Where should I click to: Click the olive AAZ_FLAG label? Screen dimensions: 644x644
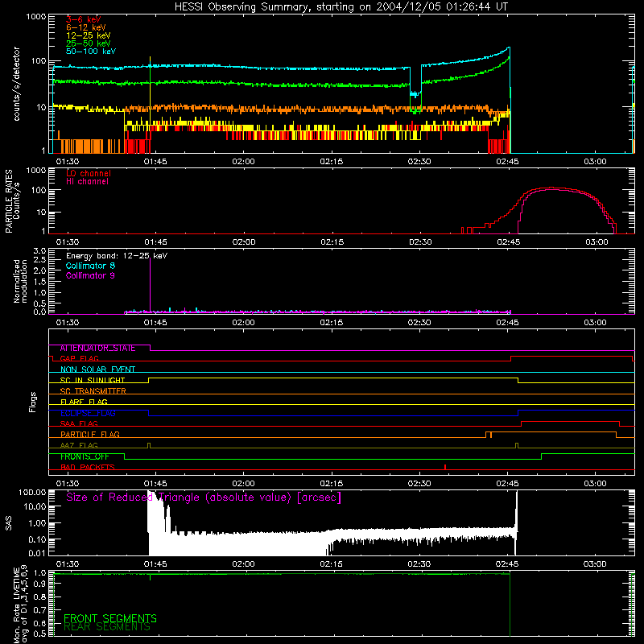tap(79, 445)
